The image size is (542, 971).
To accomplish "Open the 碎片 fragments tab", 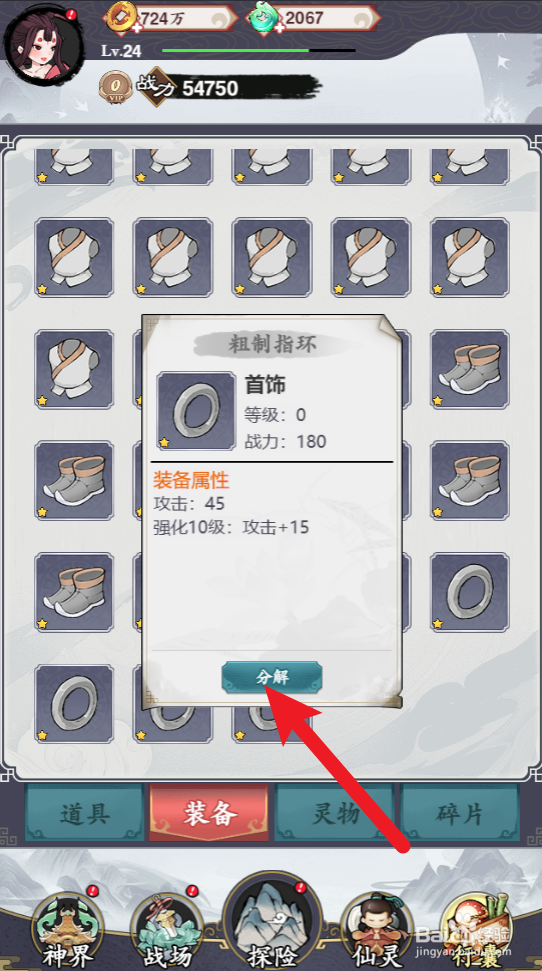I will (x=460, y=814).
